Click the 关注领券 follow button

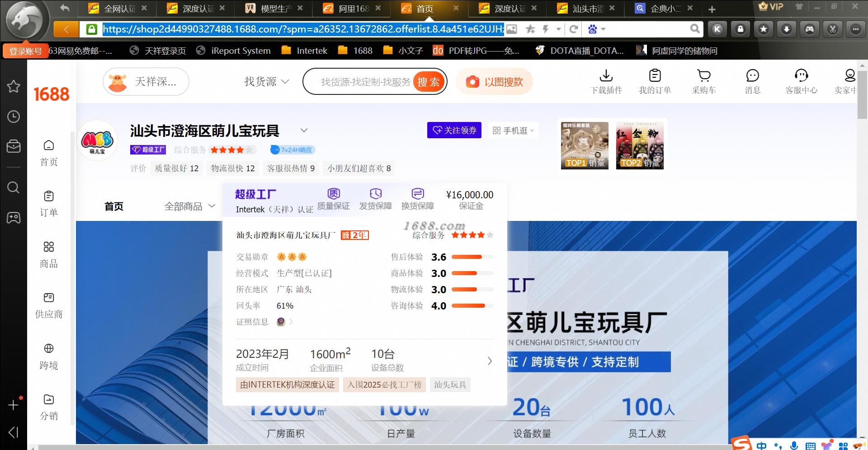click(x=454, y=130)
